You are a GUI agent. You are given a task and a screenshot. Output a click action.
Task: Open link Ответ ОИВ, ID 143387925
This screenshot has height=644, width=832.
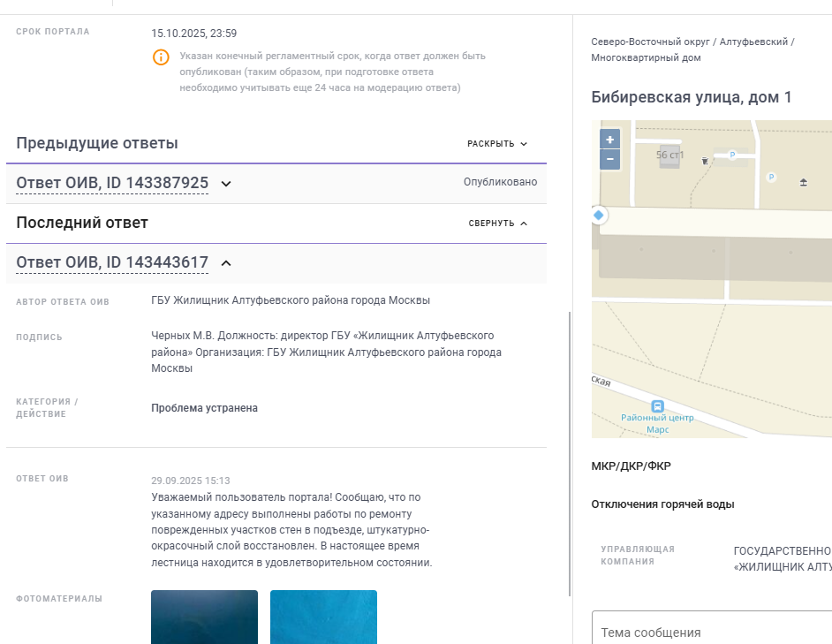coord(112,183)
